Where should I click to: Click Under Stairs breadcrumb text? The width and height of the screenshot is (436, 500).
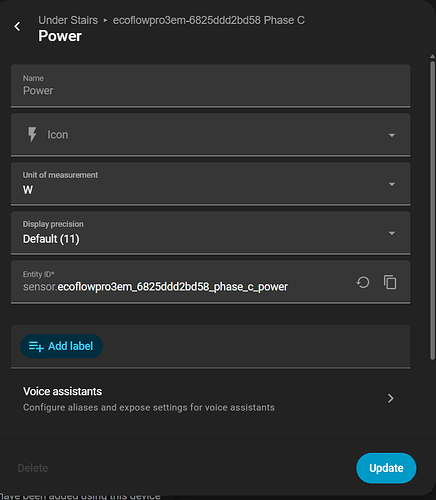(68, 20)
